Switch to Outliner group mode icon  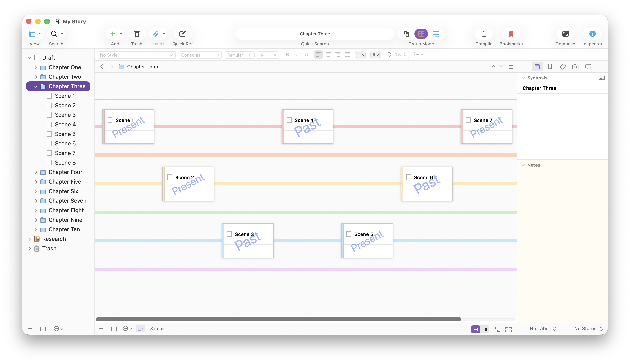click(x=436, y=34)
